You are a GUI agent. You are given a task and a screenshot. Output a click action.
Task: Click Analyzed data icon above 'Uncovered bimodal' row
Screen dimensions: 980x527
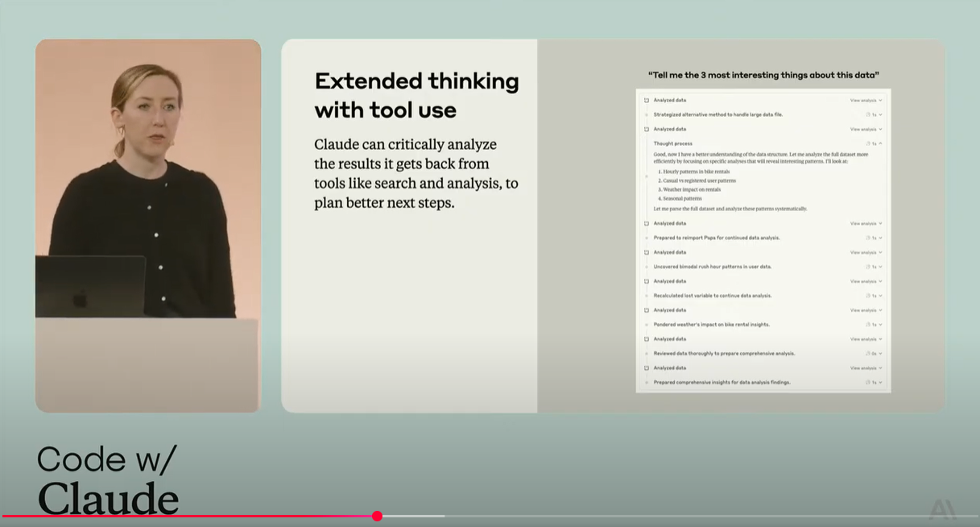tap(646, 252)
